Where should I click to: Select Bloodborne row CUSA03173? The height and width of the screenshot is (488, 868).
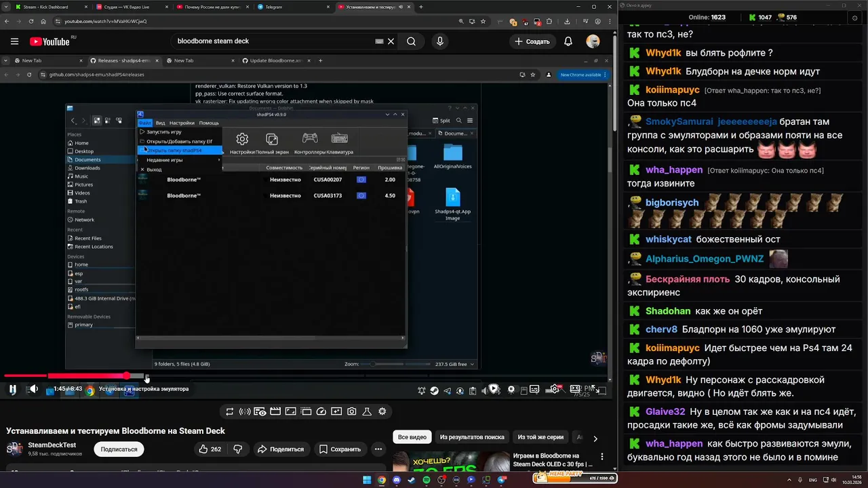pos(271,196)
